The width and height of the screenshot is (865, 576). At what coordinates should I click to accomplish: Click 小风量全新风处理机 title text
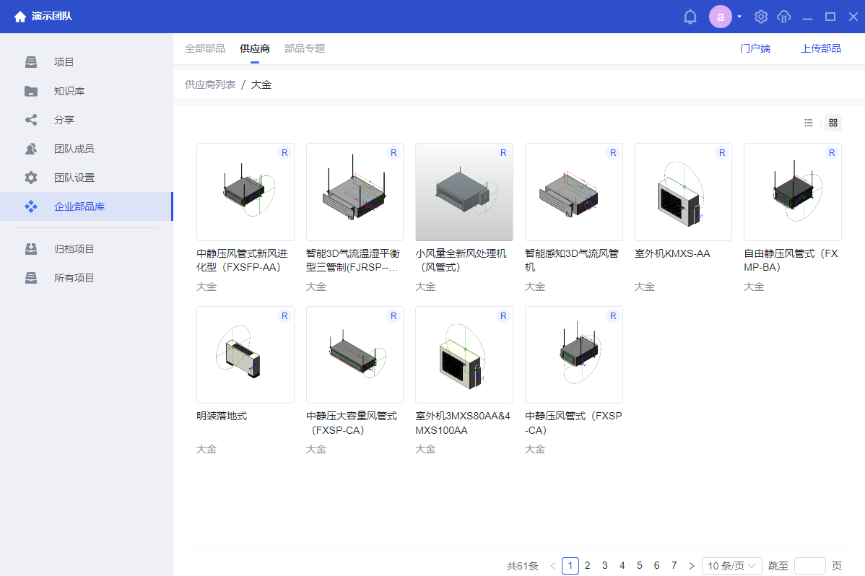(461, 260)
